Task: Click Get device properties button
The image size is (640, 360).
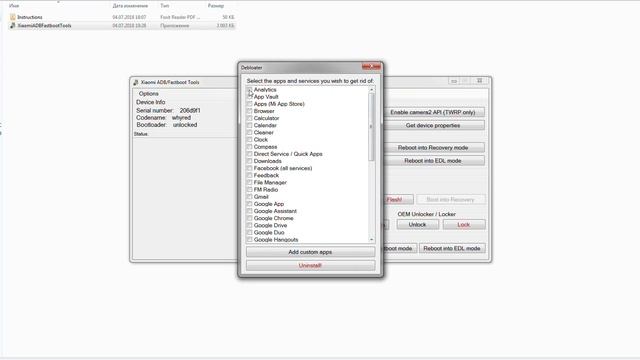Action: (x=433, y=125)
